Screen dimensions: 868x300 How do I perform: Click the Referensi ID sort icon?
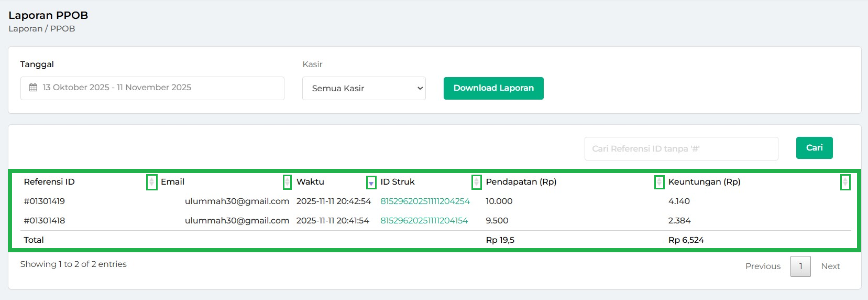pyautogui.click(x=151, y=182)
